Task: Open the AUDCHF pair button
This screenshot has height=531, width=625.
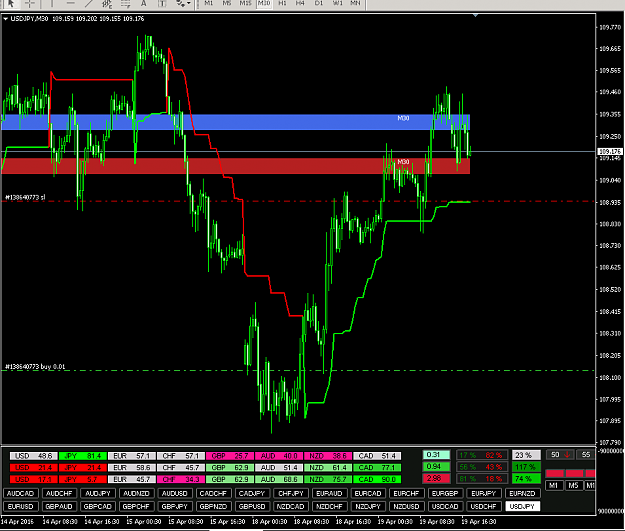Action: pyautogui.click(x=59, y=494)
